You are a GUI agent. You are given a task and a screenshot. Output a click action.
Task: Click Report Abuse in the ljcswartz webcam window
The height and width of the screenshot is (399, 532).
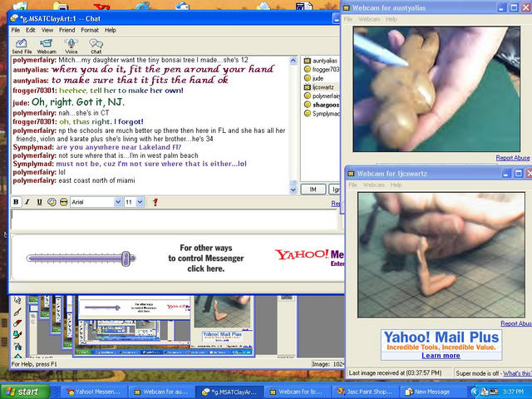(x=516, y=323)
